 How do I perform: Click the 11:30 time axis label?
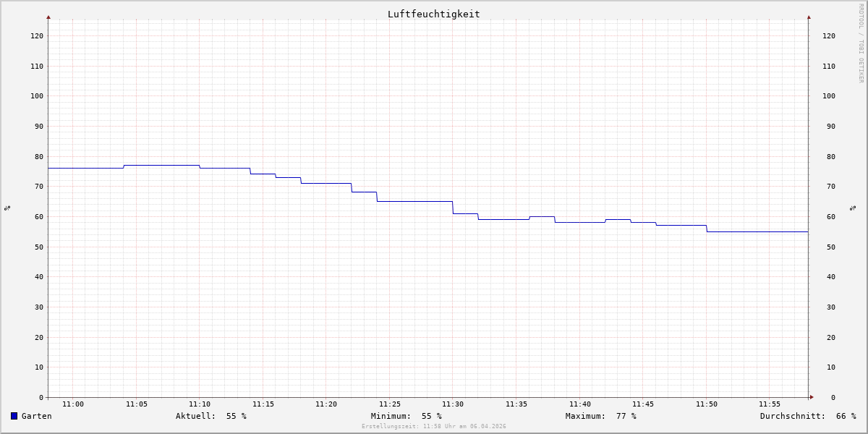tap(453, 404)
